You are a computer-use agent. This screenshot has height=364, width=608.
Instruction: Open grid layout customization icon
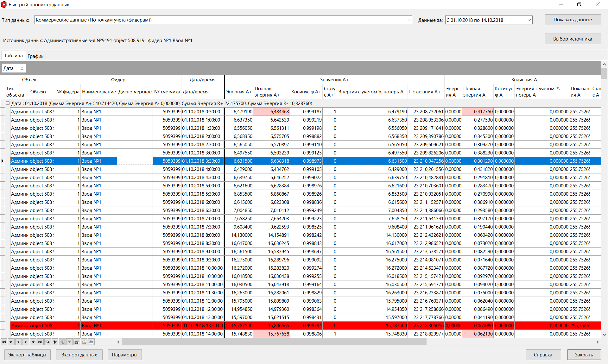[x=84, y=342]
